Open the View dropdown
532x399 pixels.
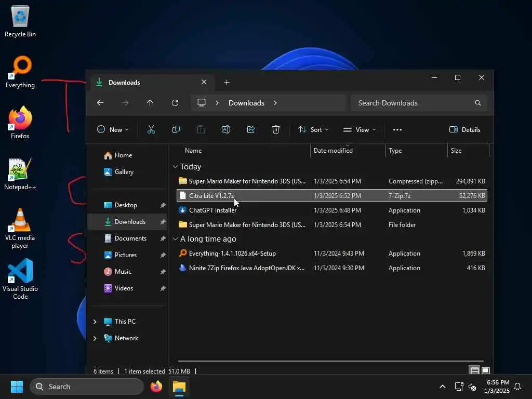(360, 129)
